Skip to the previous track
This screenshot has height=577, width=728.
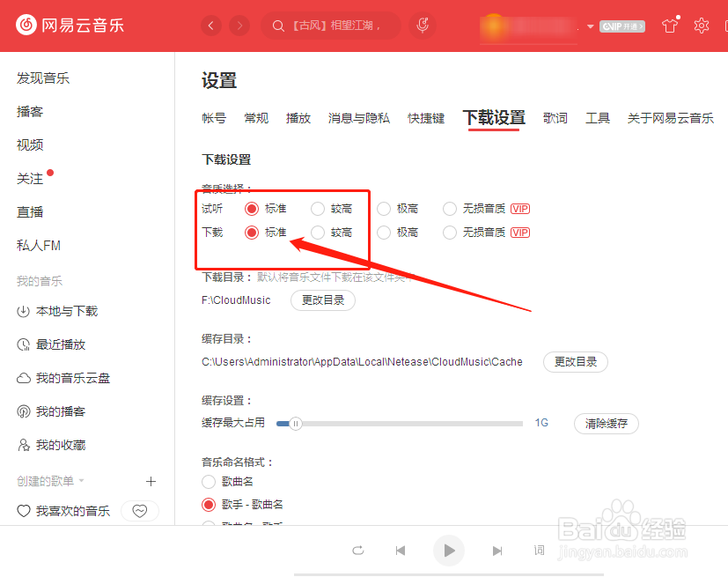pos(401,551)
